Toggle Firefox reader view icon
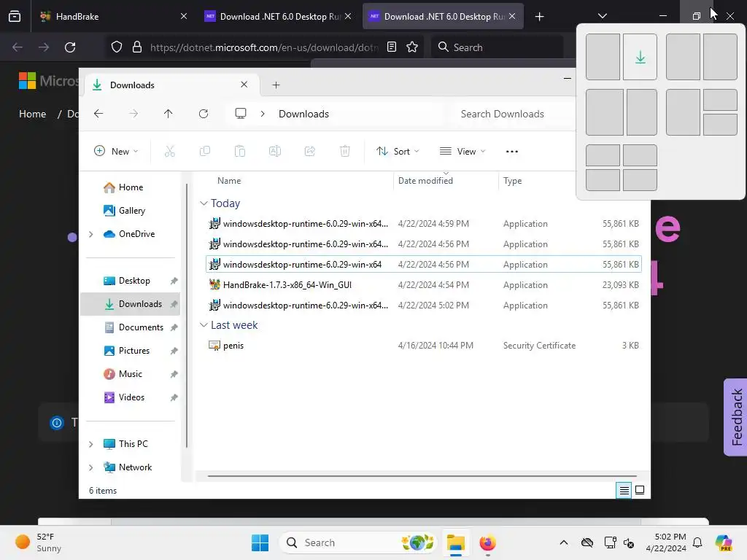Screen dimensions: 747x560 [392, 47]
